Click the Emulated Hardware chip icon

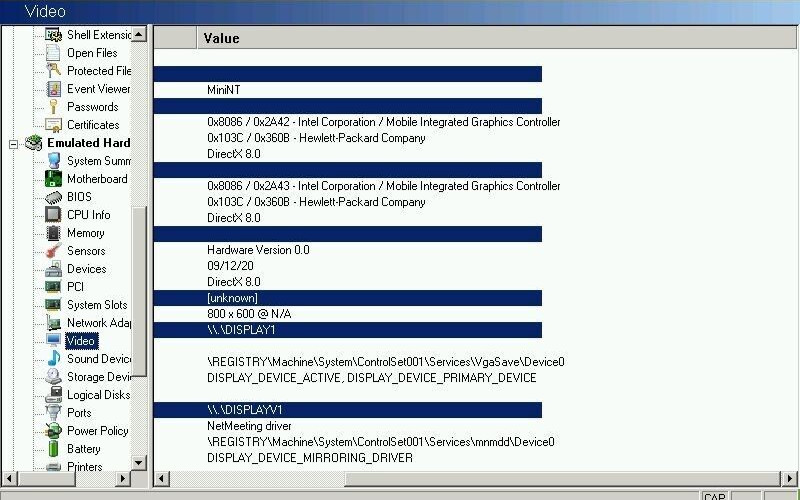coord(34,143)
